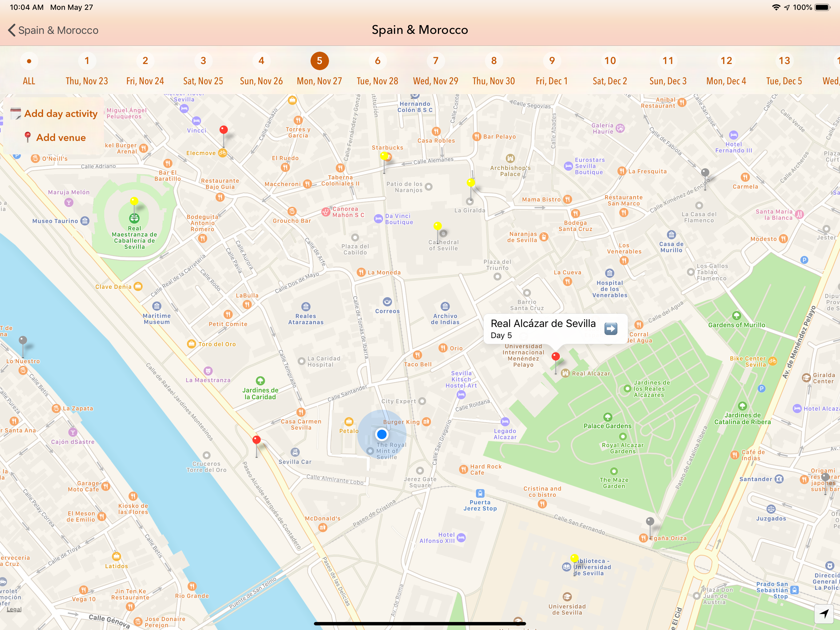
Task: Open the Legal link on the map
Action: click(x=14, y=609)
